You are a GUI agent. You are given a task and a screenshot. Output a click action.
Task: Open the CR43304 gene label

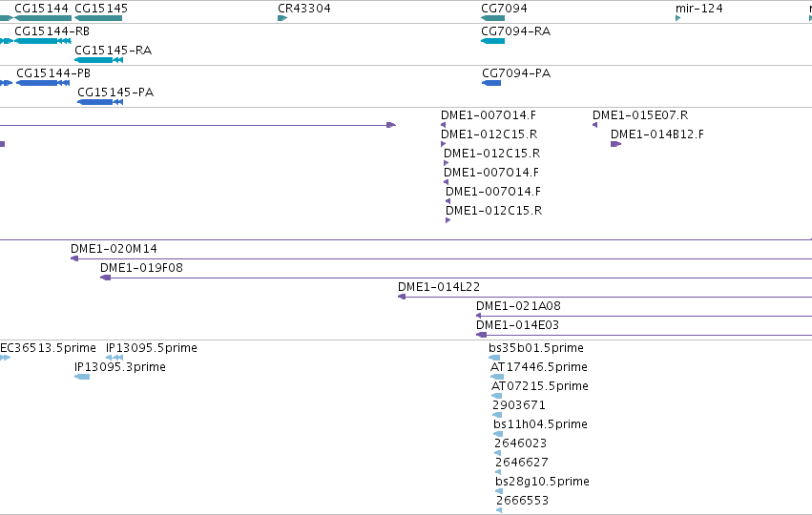tap(304, 9)
